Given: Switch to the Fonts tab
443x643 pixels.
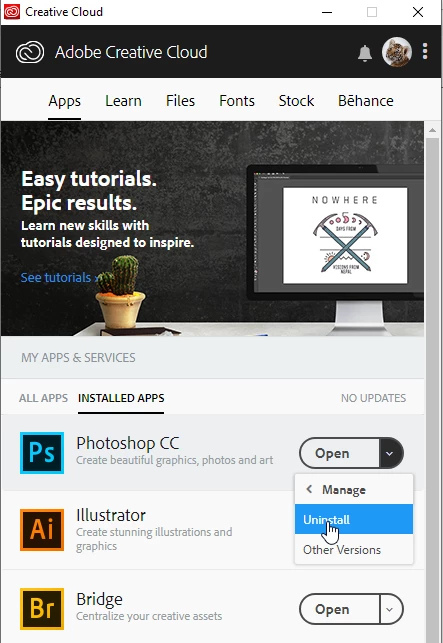Looking at the screenshot, I should click(x=237, y=101).
